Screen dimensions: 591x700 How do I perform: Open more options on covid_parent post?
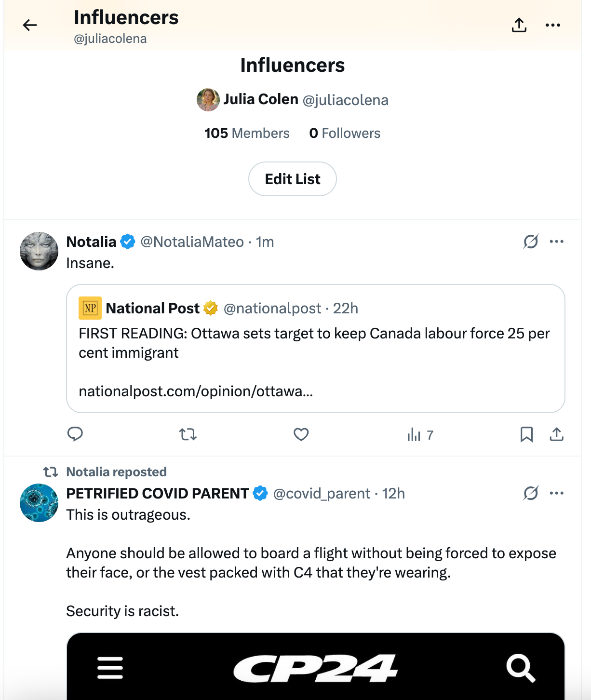pos(557,493)
